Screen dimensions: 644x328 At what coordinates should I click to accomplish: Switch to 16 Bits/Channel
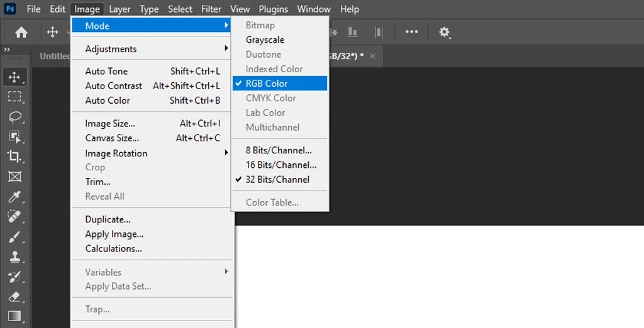point(280,165)
